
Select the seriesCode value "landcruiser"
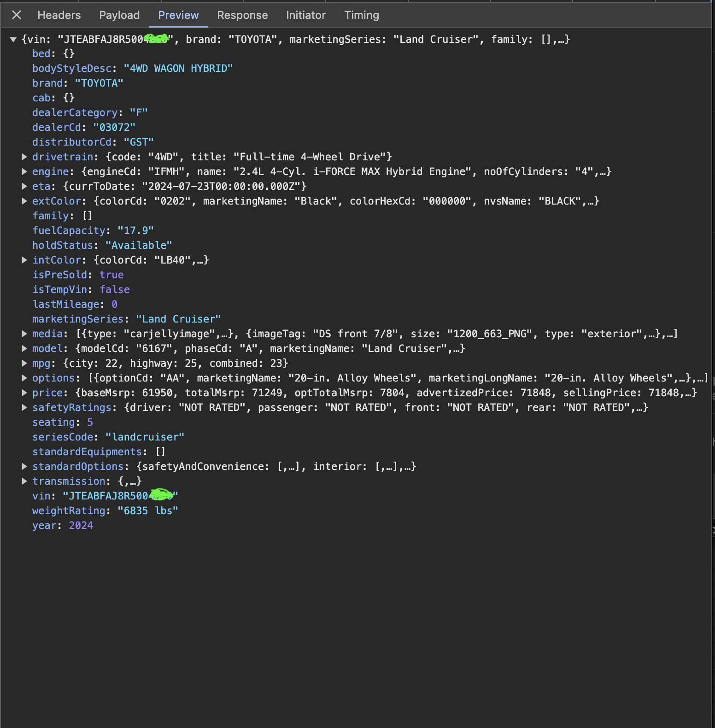point(145,437)
